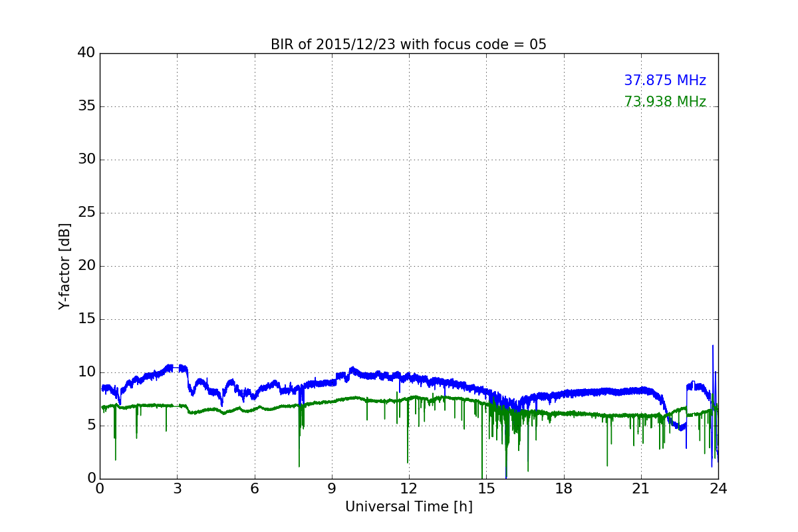Click the x-axis tick label '3'
The width and height of the screenshot is (798, 532).
point(177,489)
